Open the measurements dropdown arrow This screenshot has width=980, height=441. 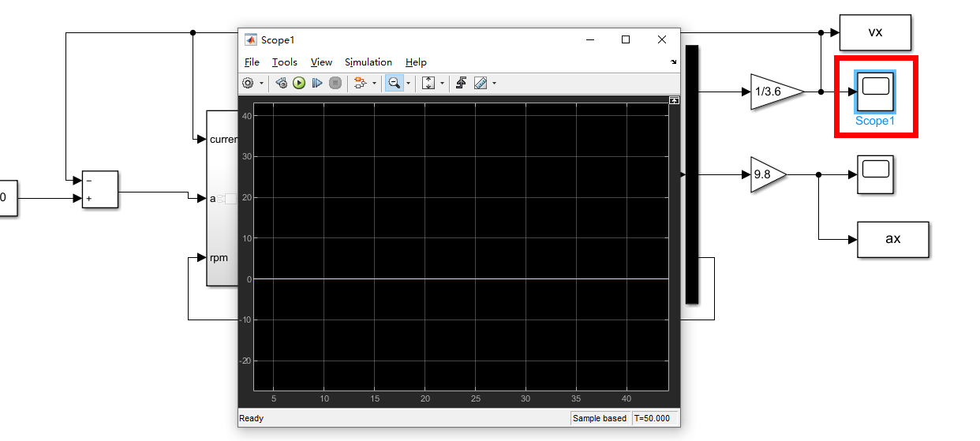tap(494, 83)
